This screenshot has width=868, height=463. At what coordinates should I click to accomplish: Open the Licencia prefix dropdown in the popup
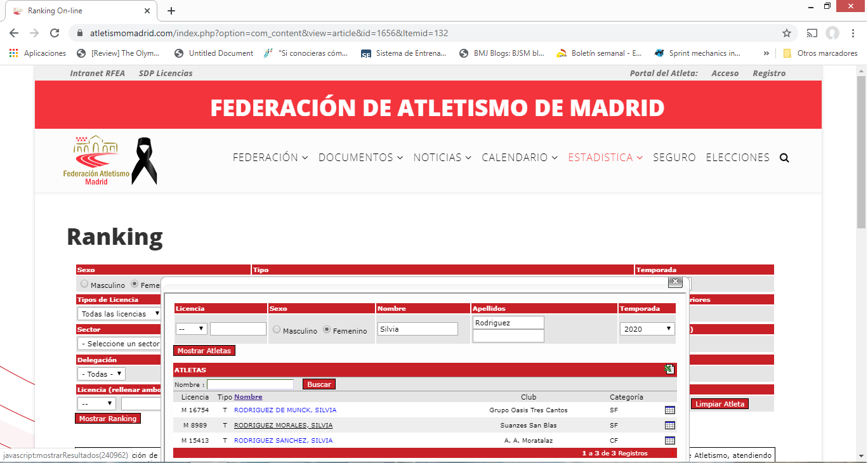tap(192, 329)
